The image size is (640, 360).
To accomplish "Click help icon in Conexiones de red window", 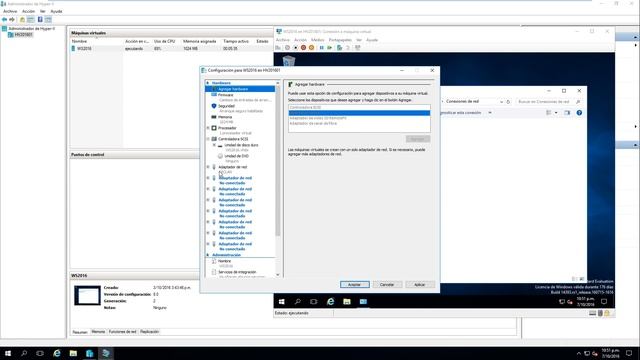I will pyautogui.click(x=579, y=113).
